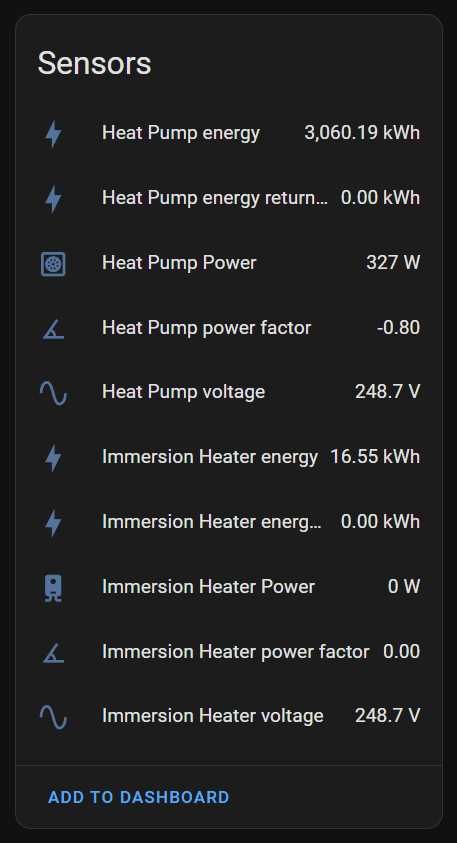Click the Immersion Heater power factor angle icon
The image size is (457, 843).
click(x=53, y=653)
